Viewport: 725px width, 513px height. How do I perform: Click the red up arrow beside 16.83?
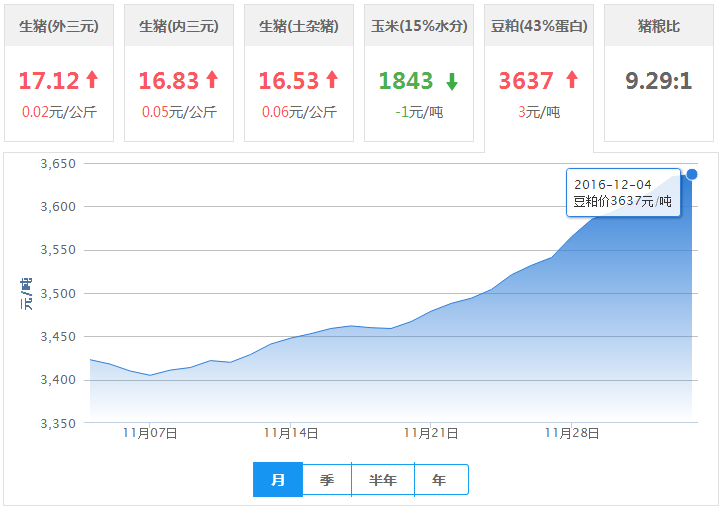point(212,79)
